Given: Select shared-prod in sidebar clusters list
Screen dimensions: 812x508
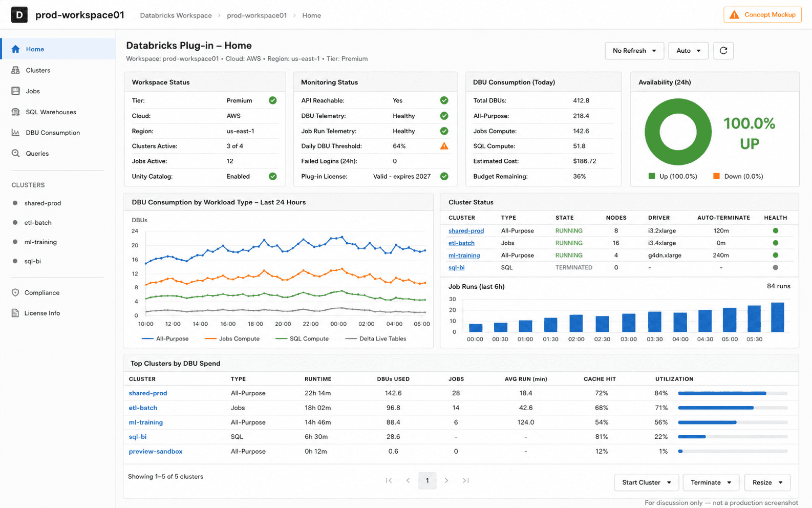Looking at the screenshot, I should click(x=42, y=203).
